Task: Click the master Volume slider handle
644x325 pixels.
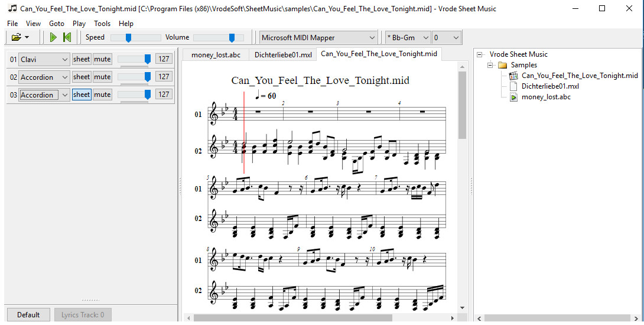Action: (232, 38)
